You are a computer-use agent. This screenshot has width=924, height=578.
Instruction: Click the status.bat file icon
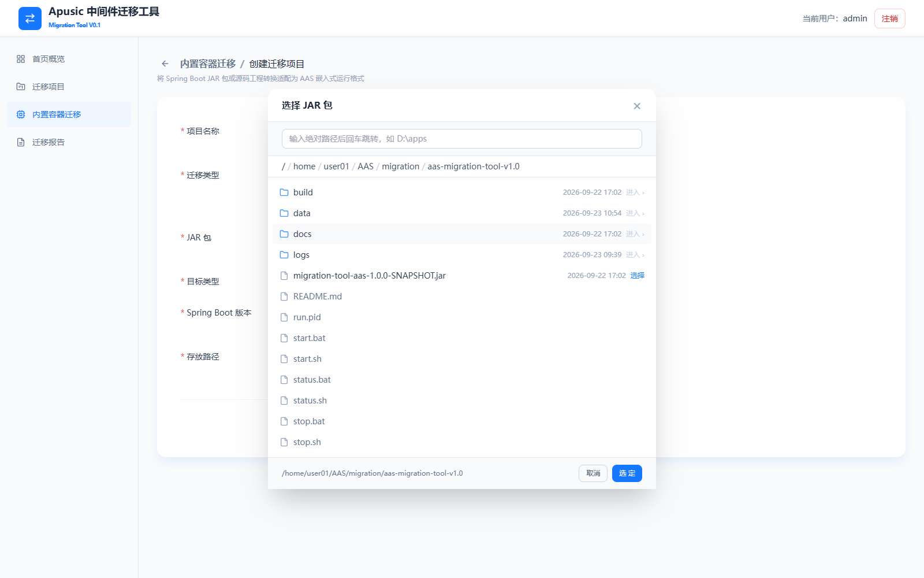[284, 380]
